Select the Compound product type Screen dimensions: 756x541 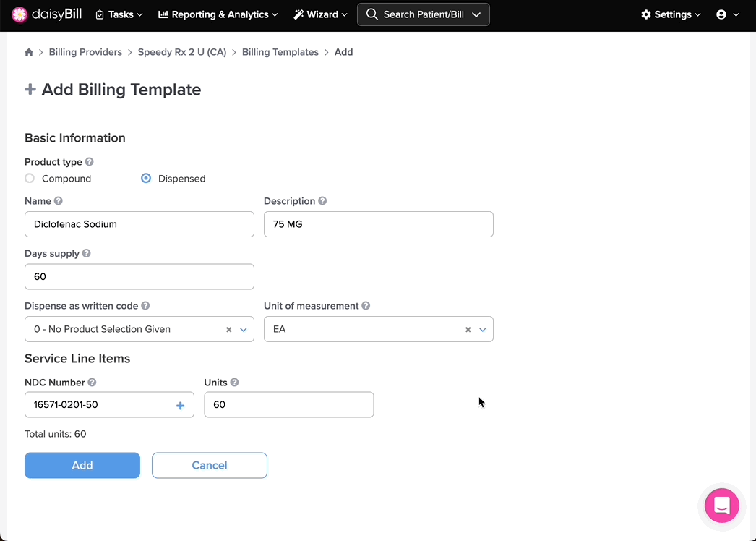coord(30,179)
